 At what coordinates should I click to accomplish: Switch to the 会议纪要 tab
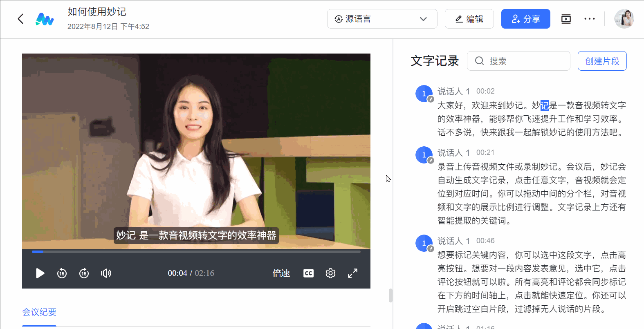click(39, 312)
